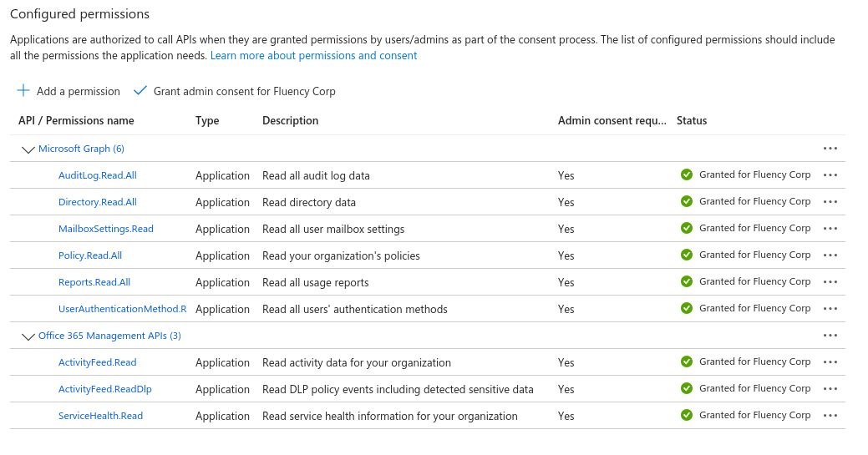Screen dimensions: 868x455
Task: Open more options for Reports.Read.All row
Action: point(830,281)
